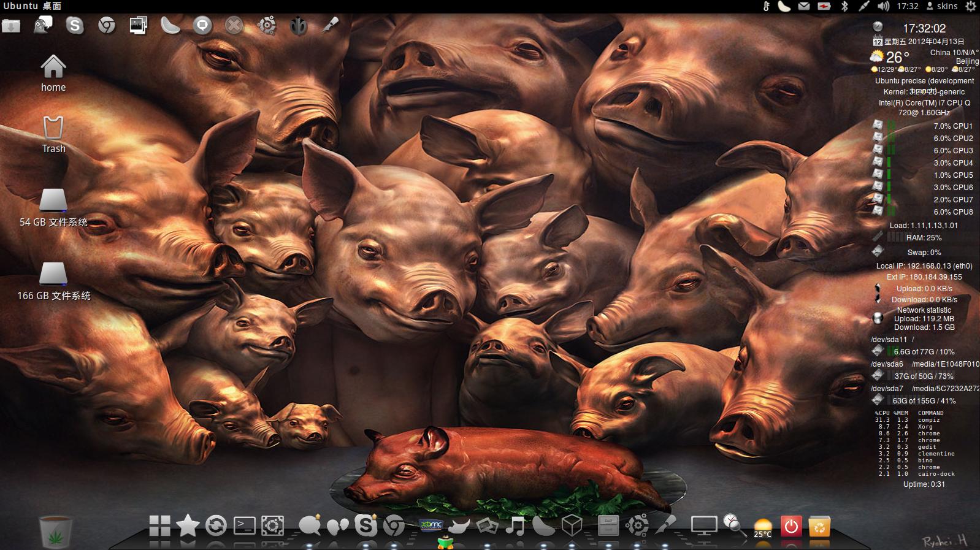Open the chat bubble icon in dock

click(310, 525)
